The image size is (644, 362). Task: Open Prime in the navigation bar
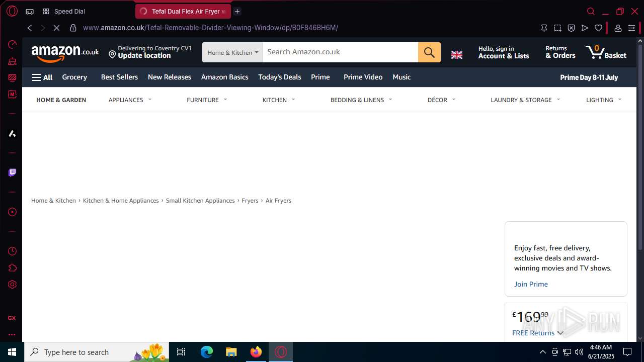[x=320, y=77]
